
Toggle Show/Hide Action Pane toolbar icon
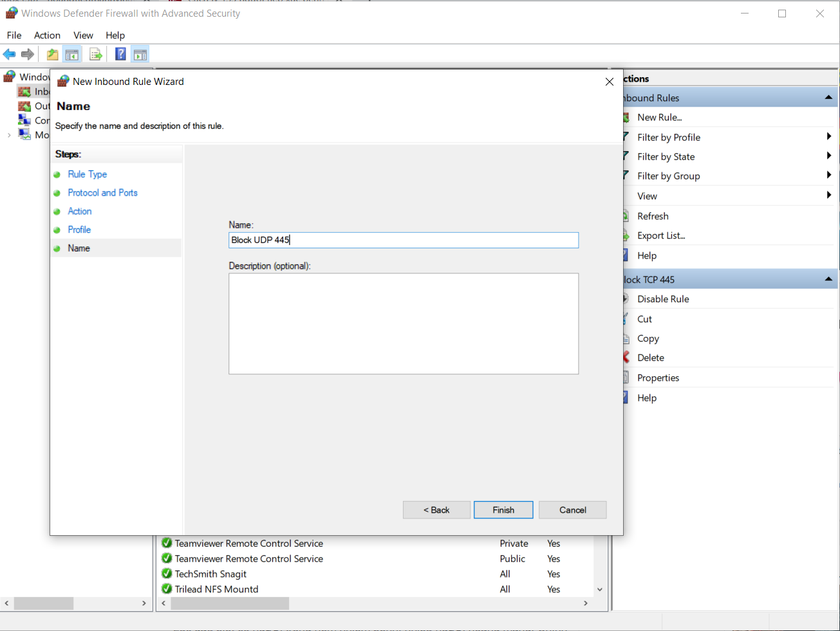point(140,55)
